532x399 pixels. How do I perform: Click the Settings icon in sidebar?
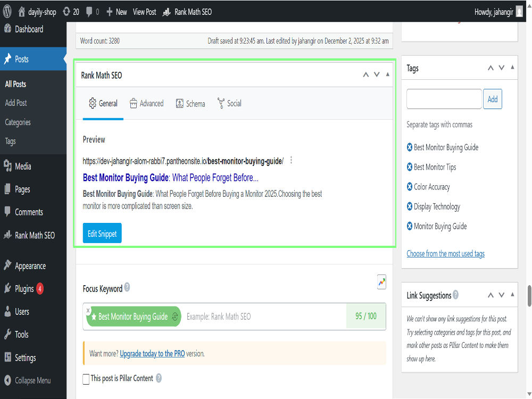tap(7, 357)
